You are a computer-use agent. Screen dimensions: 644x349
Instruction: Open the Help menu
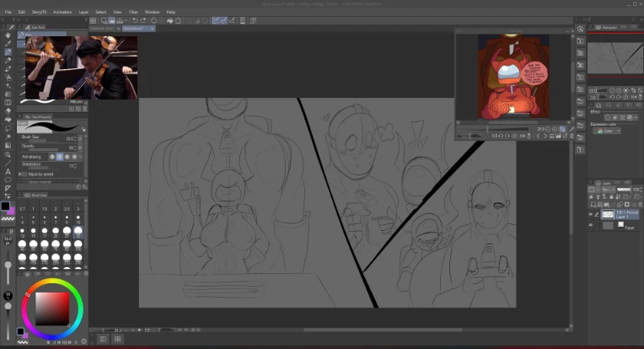point(171,12)
